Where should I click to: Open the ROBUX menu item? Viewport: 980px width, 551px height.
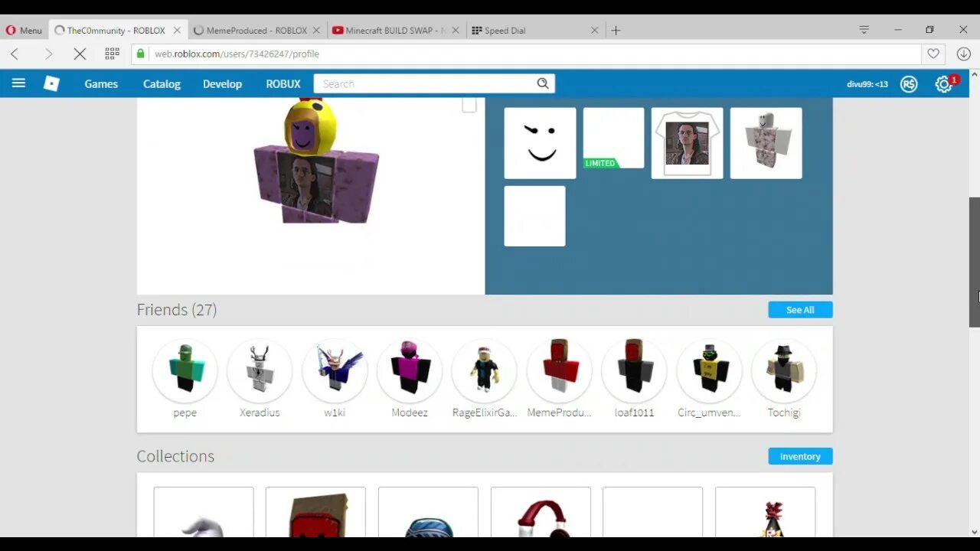(x=283, y=84)
